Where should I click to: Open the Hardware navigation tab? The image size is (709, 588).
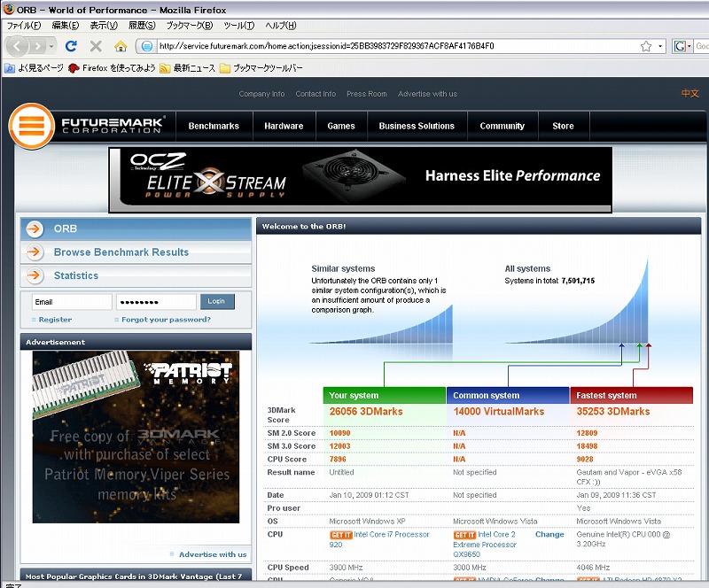[x=284, y=126]
